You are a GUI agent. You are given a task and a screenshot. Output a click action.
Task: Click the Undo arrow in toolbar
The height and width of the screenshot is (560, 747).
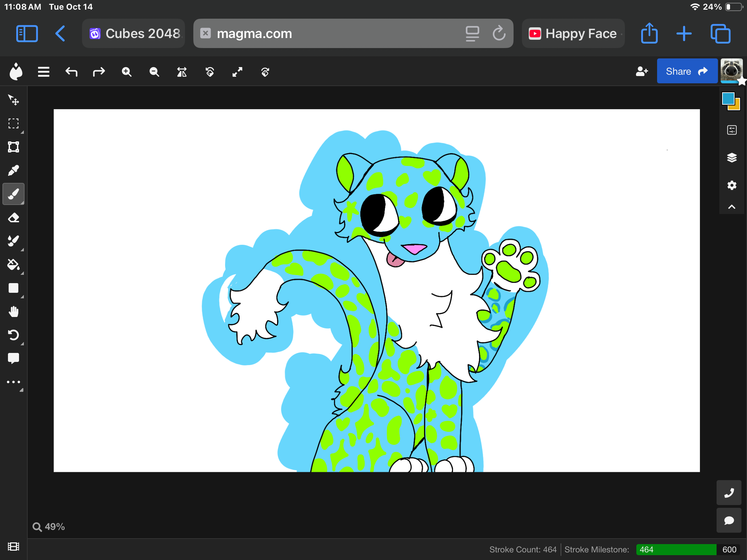pyautogui.click(x=71, y=72)
